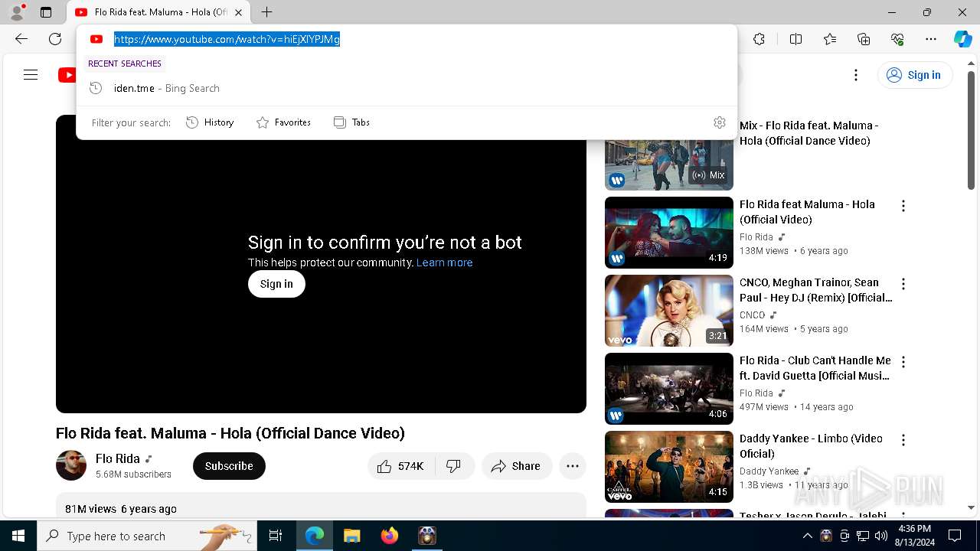
Task: Open the 4:36 PM taskbar clock
Action: [914, 536]
